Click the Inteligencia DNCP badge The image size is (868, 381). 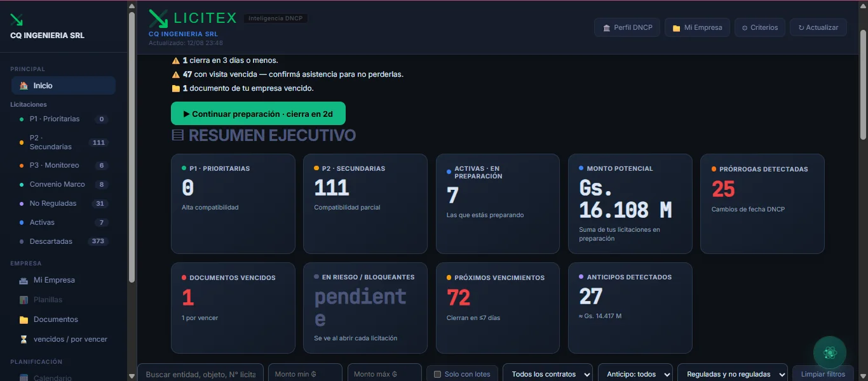pyautogui.click(x=276, y=18)
